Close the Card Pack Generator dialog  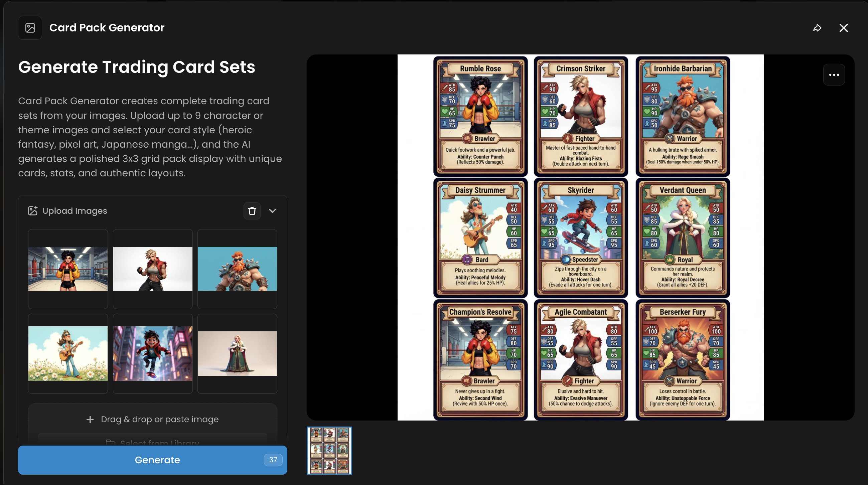[844, 28]
